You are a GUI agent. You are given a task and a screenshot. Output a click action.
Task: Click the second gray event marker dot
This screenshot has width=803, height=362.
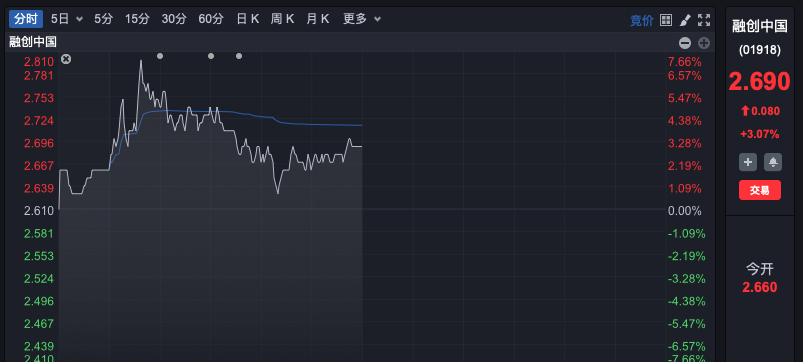coord(211,56)
